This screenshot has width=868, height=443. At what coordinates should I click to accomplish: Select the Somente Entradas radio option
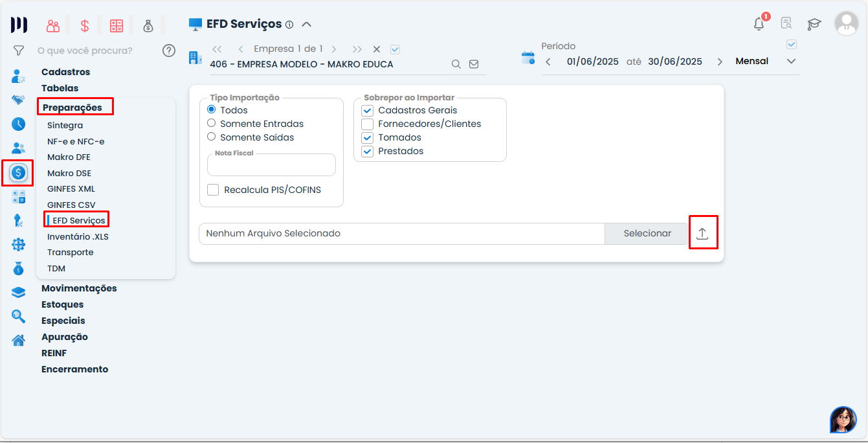[211, 123]
